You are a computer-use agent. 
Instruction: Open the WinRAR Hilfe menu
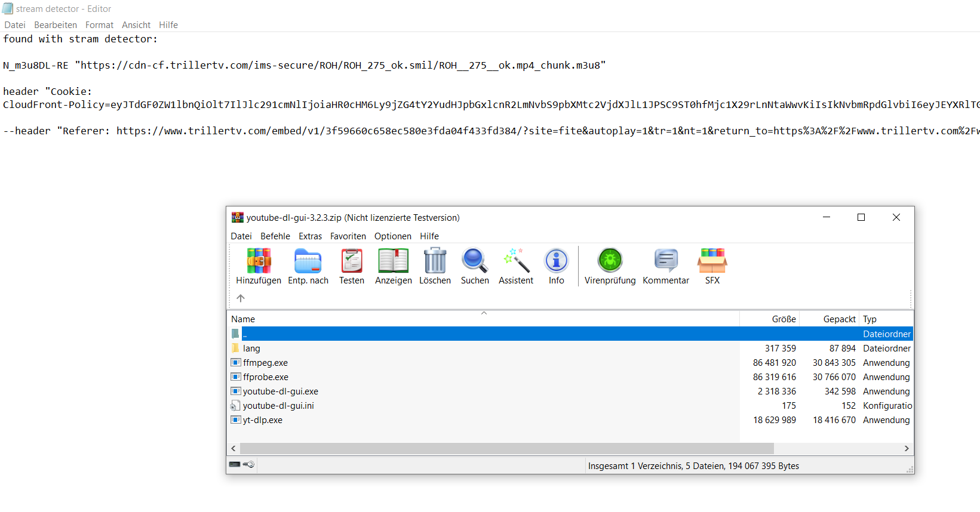(x=429, y=236)
